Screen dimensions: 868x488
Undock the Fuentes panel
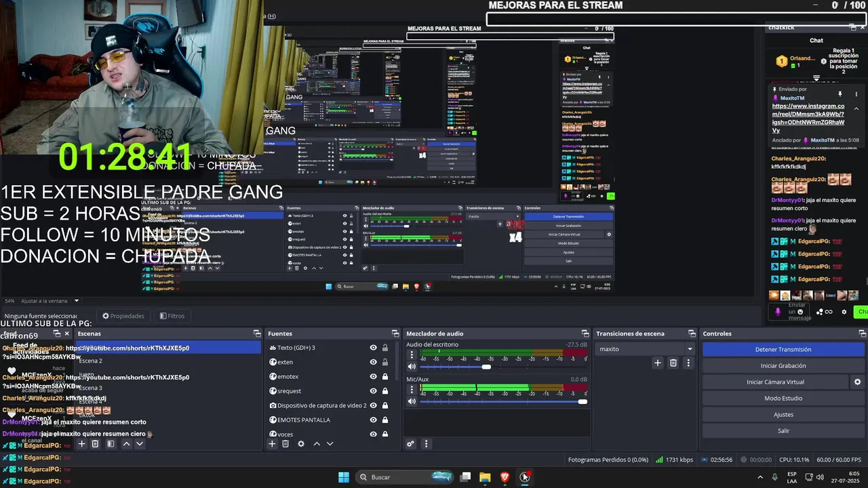tap(395, 333)
